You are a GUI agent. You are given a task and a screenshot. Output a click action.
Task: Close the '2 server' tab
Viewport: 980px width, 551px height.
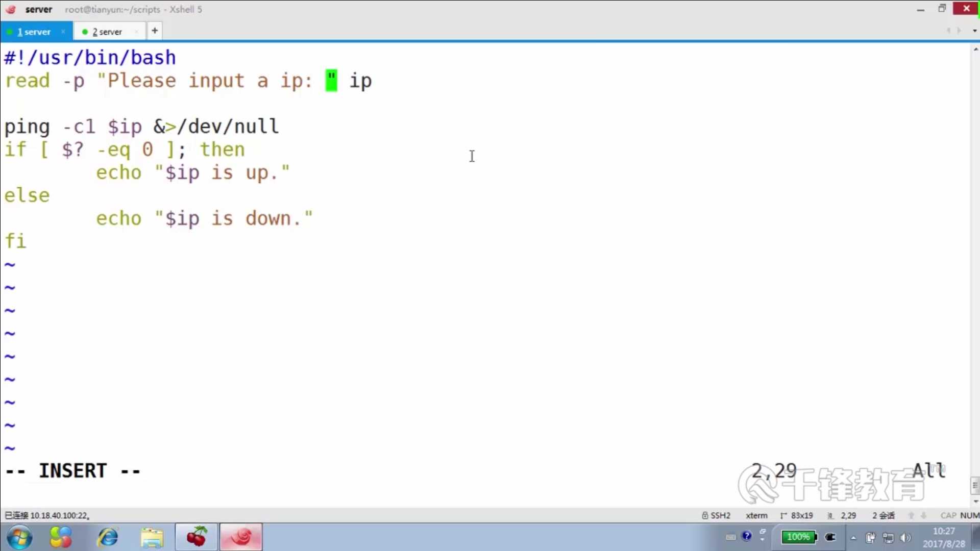pyautogui.click(x=136, y=32)
